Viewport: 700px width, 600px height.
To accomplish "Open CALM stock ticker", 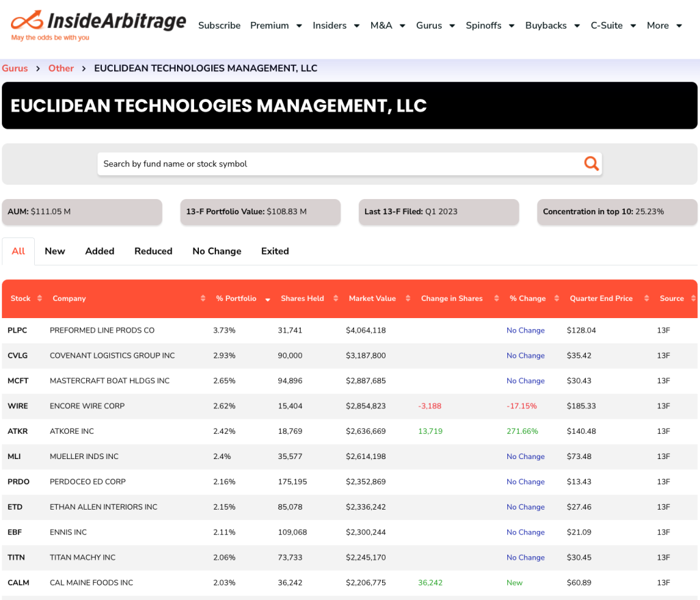I will click(x=18, y=583).
